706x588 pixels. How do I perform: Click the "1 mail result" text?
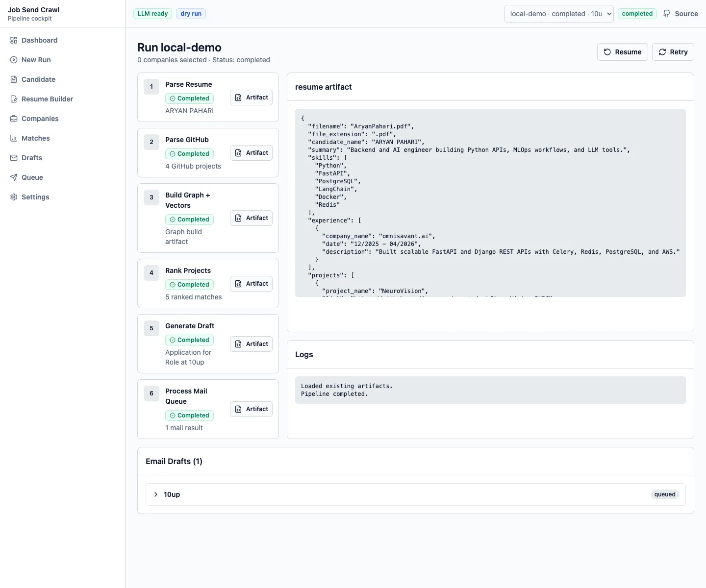click(x=184, y=428)
